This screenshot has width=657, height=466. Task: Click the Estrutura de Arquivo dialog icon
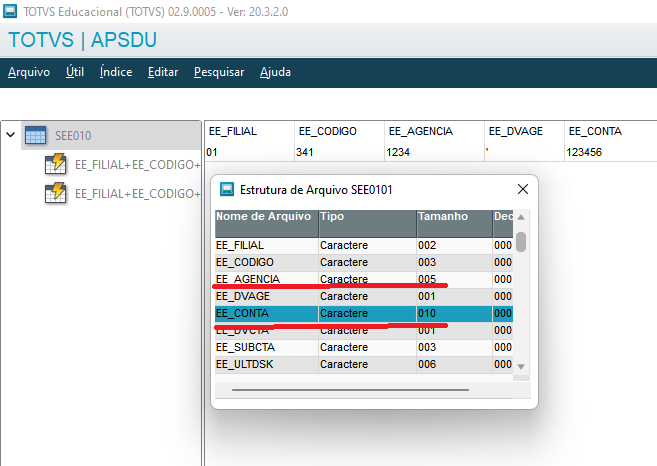(x=227, y=189)
